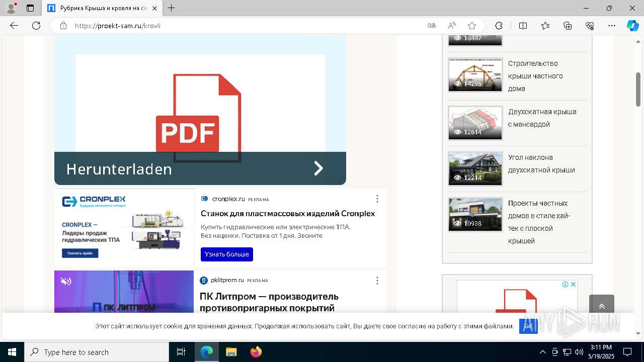Open Microsoft Edge from the taskbar

pos(207,352)
